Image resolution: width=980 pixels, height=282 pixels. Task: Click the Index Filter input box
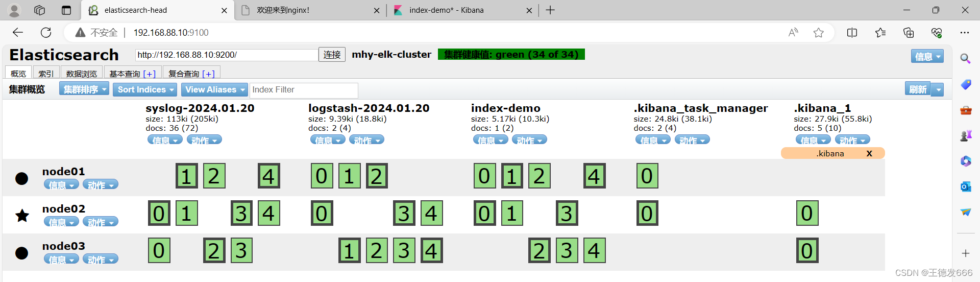pyautogui.click(x=304, y=90)
